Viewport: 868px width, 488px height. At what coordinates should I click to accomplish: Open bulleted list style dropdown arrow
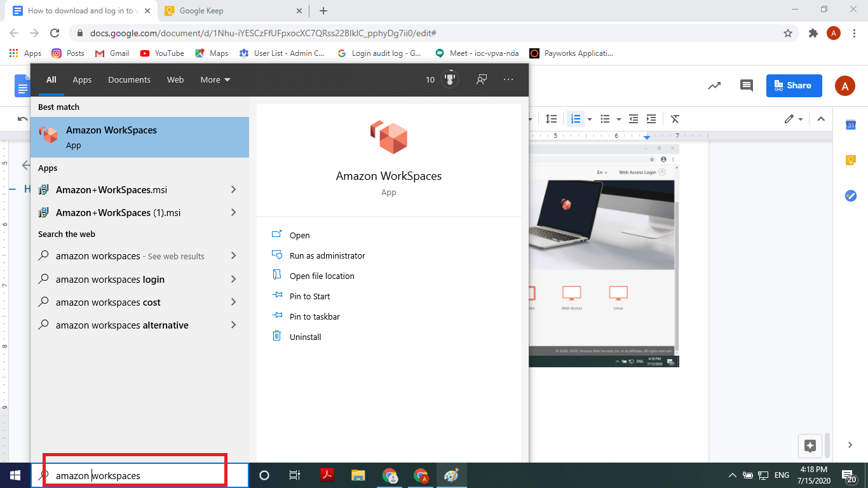click(x=618, y=119)
